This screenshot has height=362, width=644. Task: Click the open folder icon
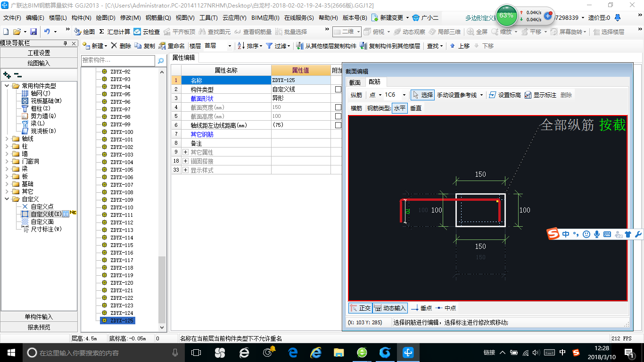17,32
